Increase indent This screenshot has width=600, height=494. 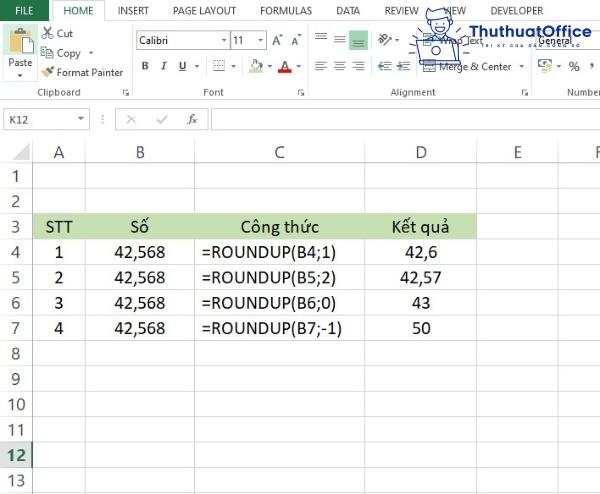click(403, 66)
